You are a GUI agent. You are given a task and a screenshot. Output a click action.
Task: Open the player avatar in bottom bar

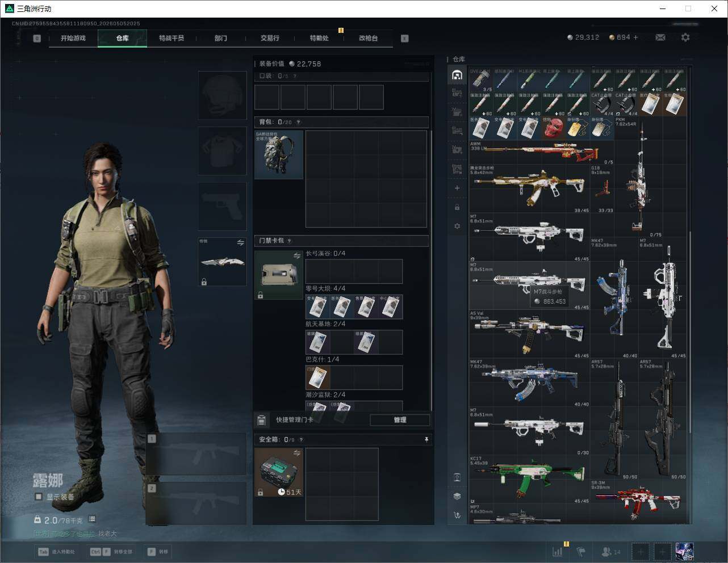pyautogui.click(x=684, y=551)
